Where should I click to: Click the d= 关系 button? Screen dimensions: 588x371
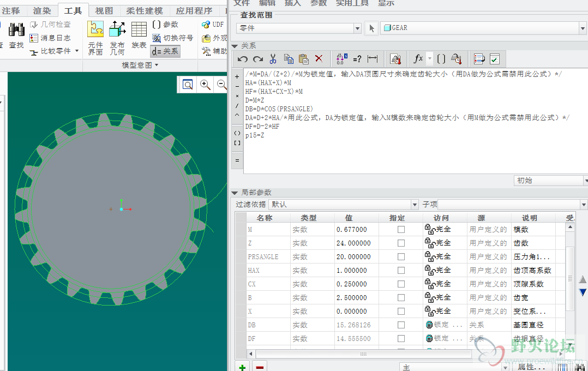point(165,51)
